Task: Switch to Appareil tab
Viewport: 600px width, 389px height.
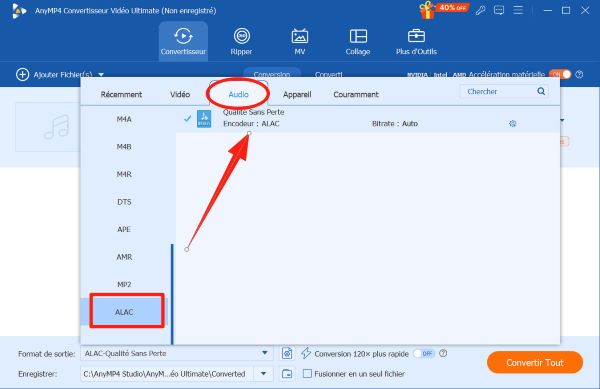Action: [297, 94]
